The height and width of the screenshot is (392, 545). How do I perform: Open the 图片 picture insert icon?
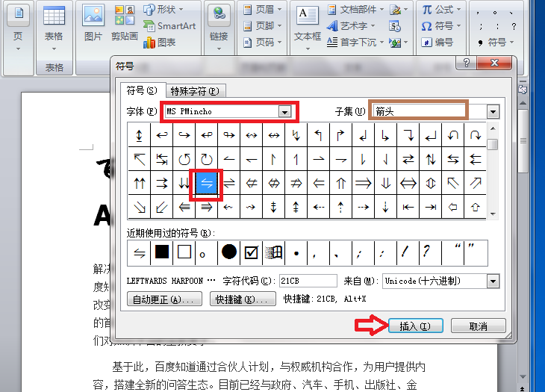click(x=93, y=23)
